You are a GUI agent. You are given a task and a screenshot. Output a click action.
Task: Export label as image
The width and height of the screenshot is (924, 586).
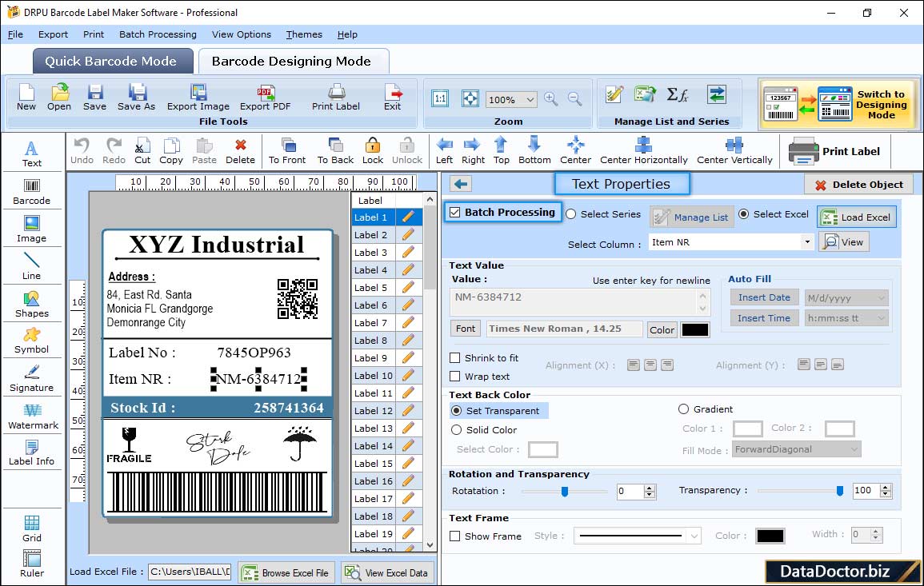(198, 98)
